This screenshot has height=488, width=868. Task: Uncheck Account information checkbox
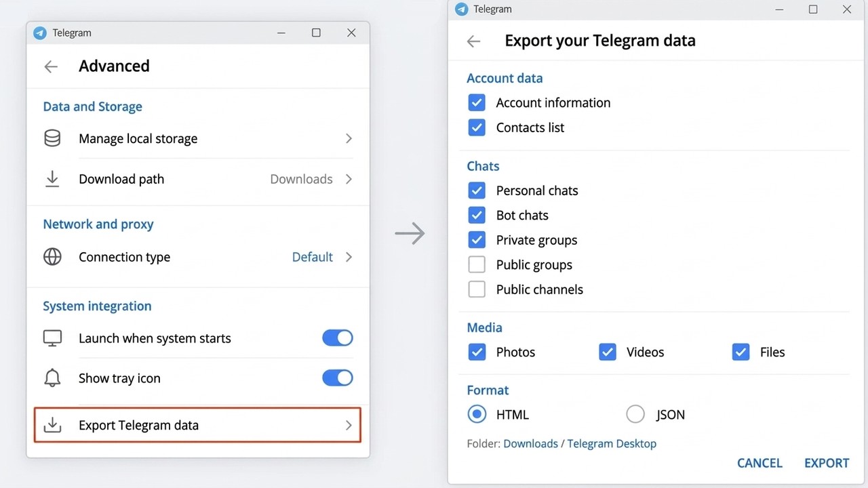(477, 102)
